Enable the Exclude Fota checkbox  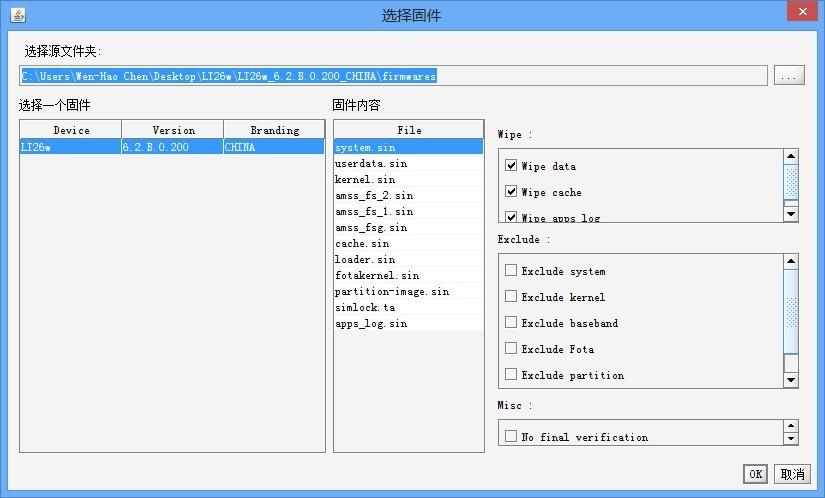click(511, 348)
